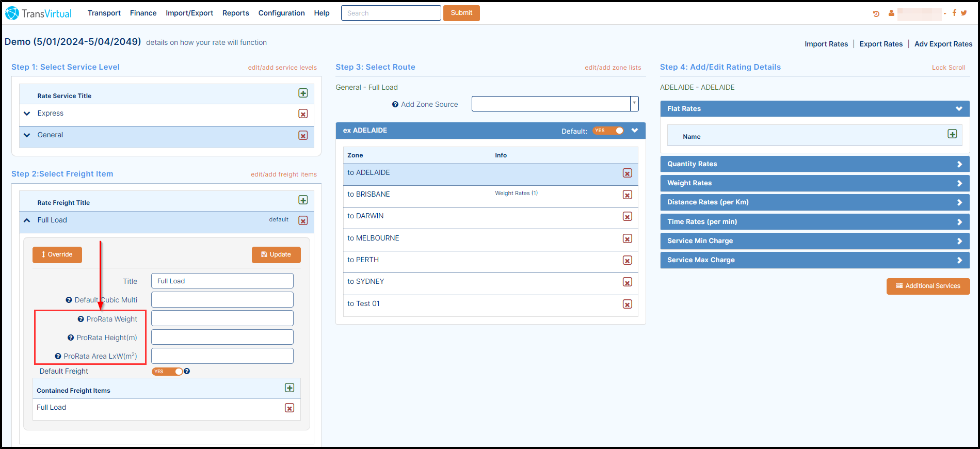Focus the top Search field
Viewport: 980px width, 449px height.
(391, 13)
